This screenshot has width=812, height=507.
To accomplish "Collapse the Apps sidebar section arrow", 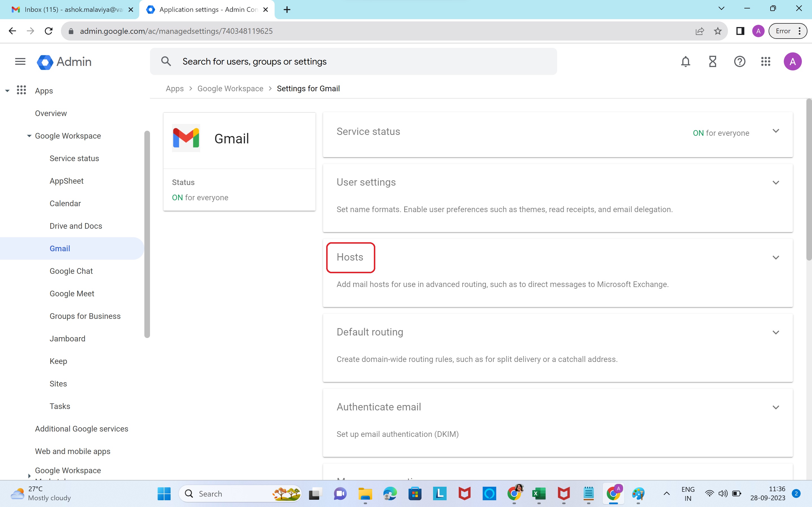I will pos(7,91).
